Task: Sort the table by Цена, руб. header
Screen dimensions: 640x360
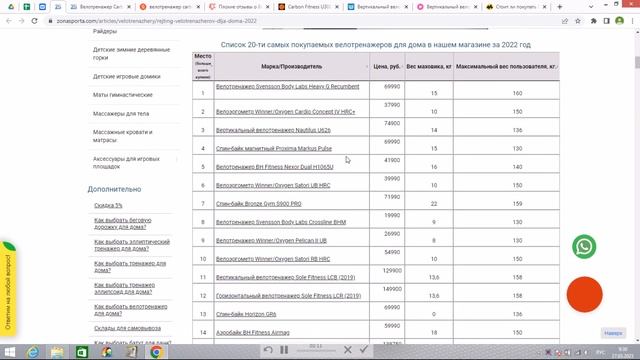Action: 387,66
